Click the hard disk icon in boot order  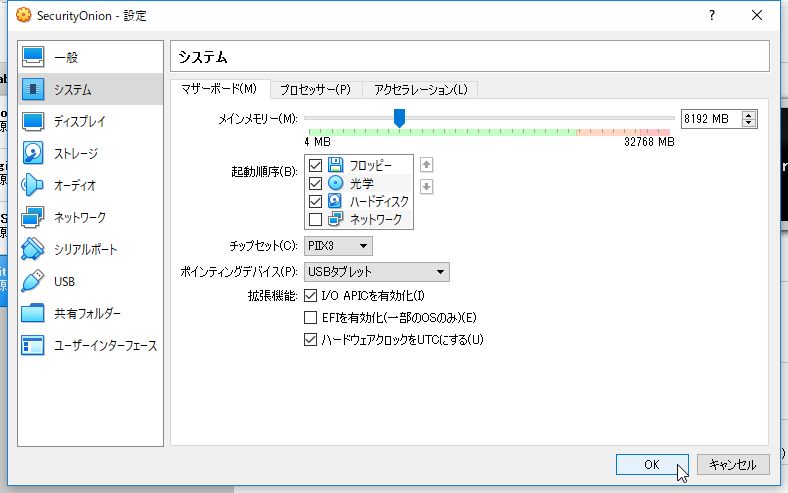tap(335, 201)
